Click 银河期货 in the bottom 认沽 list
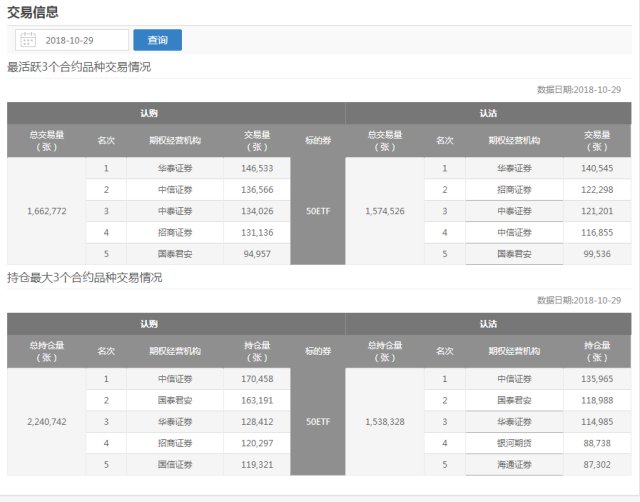The width and height of the screenshot is (640, 502). (514, 443)
